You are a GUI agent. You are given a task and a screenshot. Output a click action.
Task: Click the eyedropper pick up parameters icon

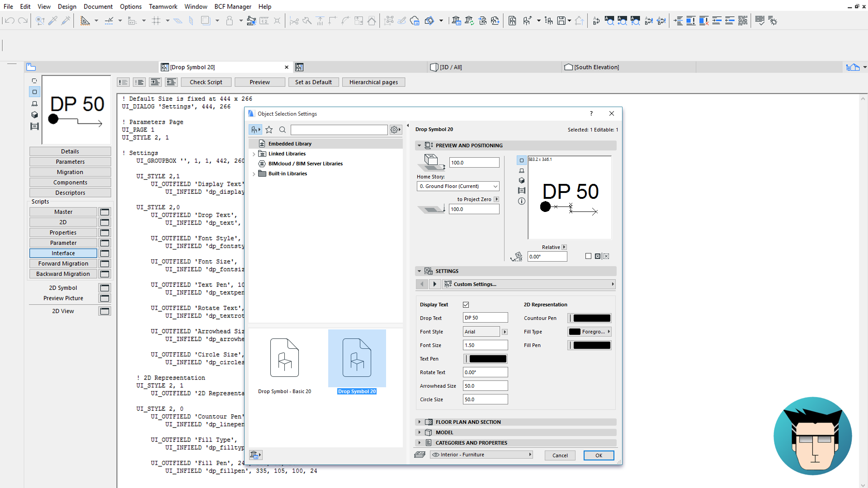pyautogui.click(x=53, y=21)
